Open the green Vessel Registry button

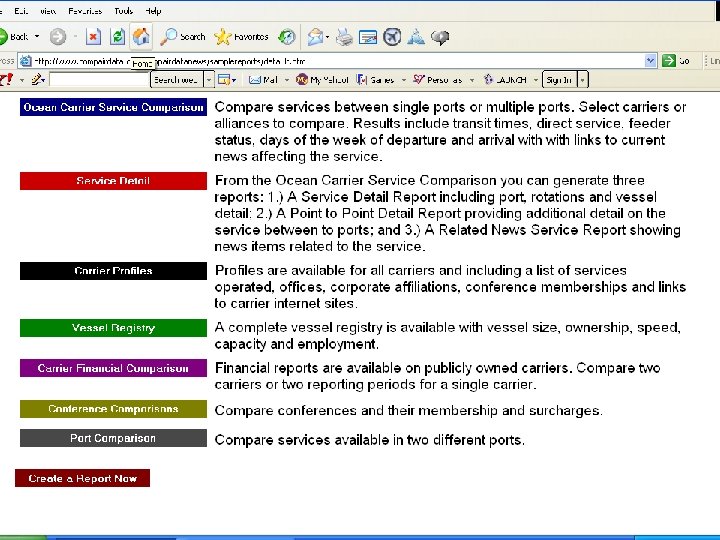tap(113, 328)
